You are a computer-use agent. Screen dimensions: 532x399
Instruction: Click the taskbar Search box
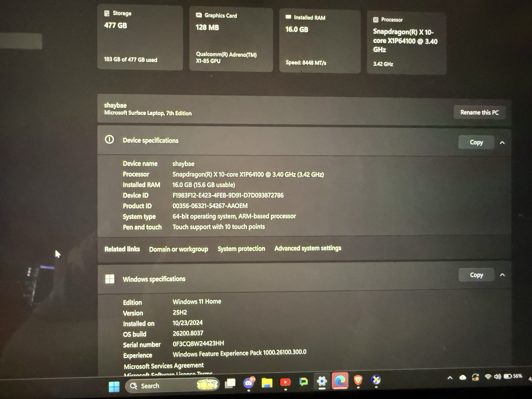pos(172,385)
